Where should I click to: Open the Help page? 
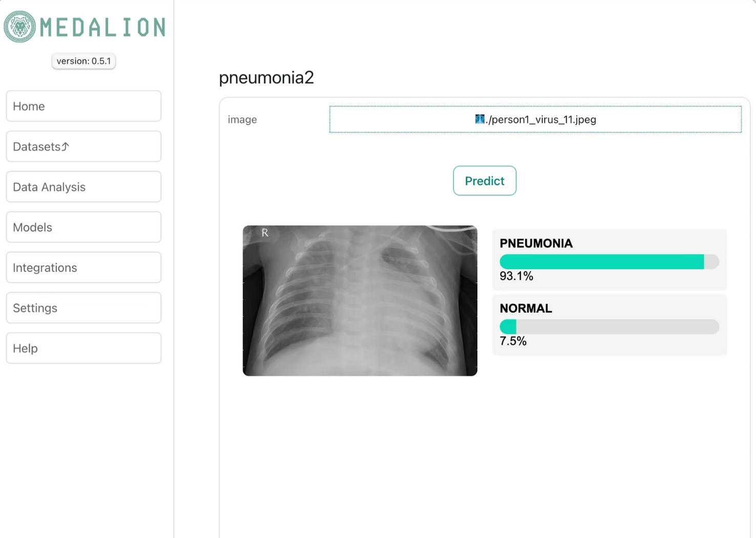(83, 348)
